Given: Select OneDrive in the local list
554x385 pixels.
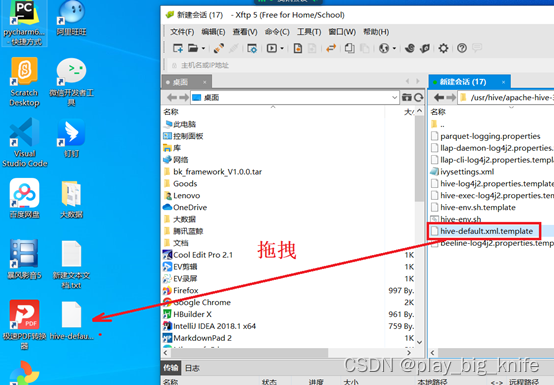Looking at the screenshot, I should pyautogui.click(x=185, y=207).
